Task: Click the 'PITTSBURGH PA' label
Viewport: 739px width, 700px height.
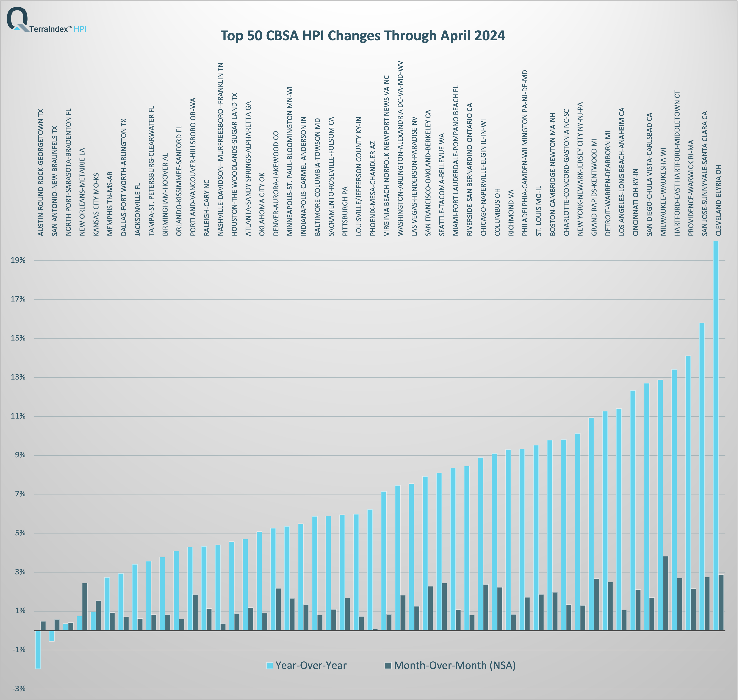Action: click(x=345, y=211)
